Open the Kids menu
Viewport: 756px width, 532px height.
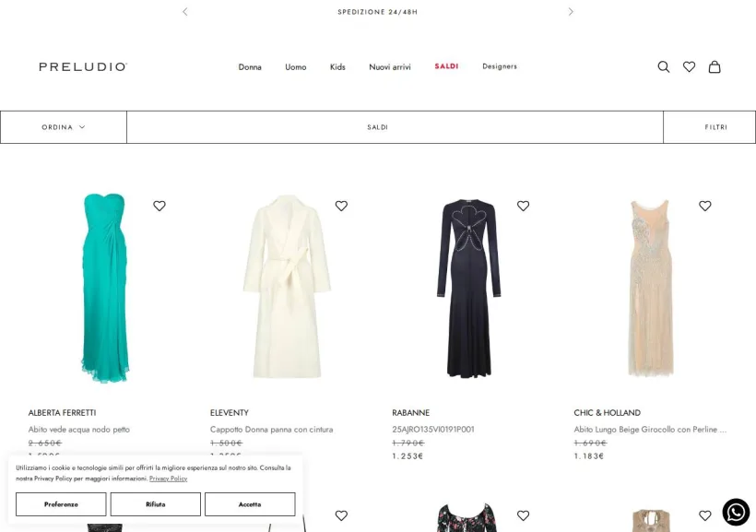[337, 67]
